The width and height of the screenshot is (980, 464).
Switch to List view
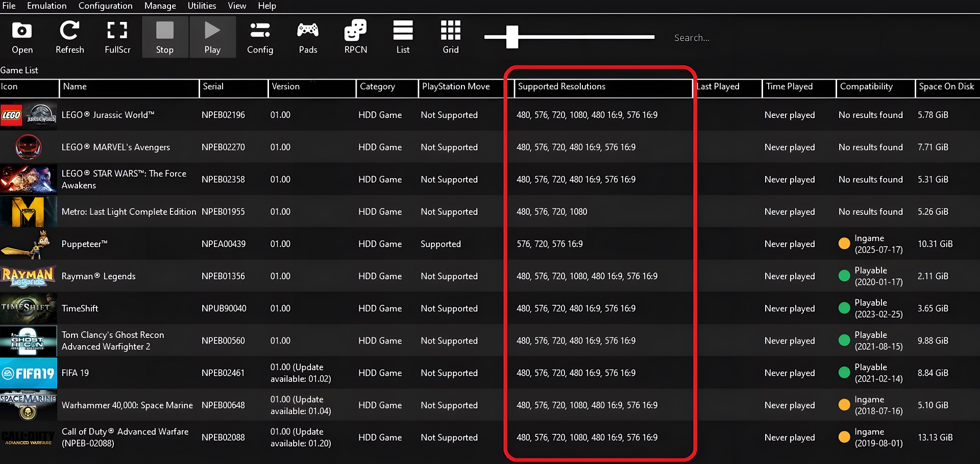point(403,37)
